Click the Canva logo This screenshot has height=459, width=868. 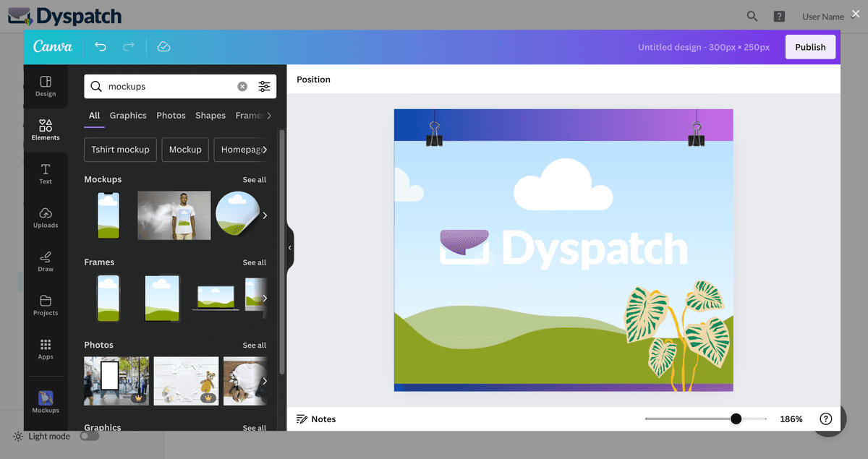pyautogui.click(x=53, y=47)
